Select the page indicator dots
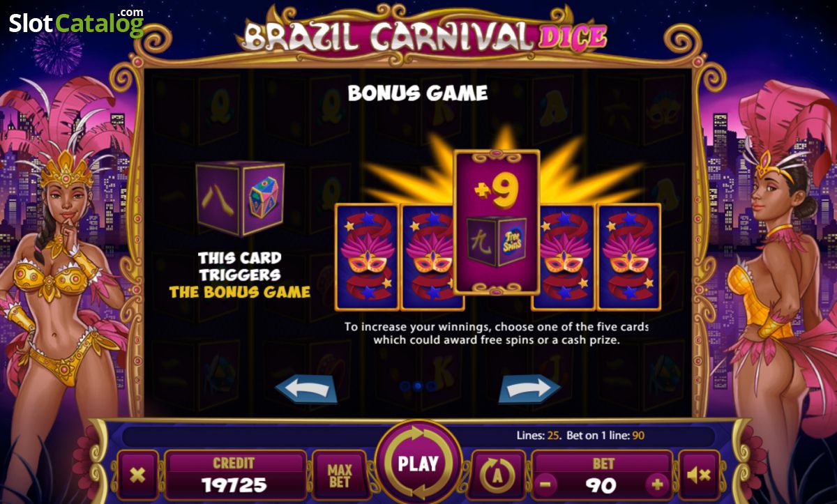Screen dimensions: 837x504 418,385
